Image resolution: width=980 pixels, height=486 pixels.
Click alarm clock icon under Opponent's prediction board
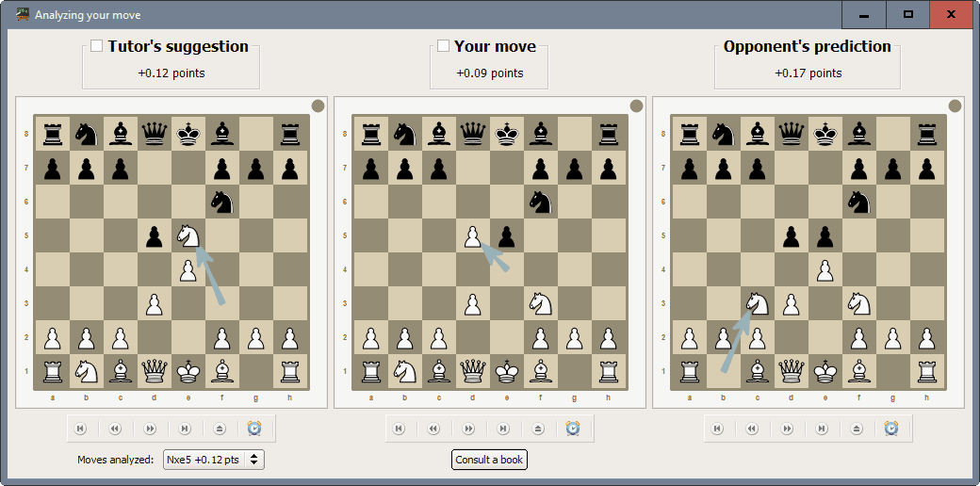[x=891, y=428]
